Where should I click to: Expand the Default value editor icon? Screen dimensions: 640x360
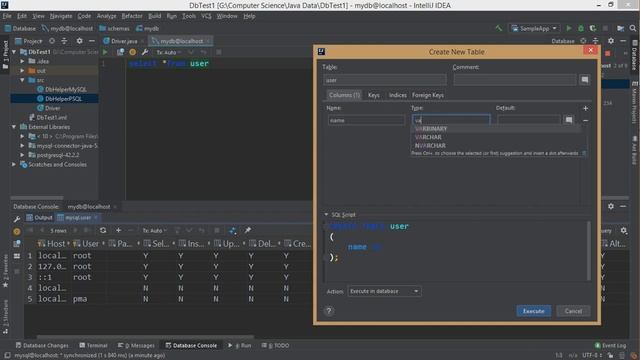coord(568,120)
